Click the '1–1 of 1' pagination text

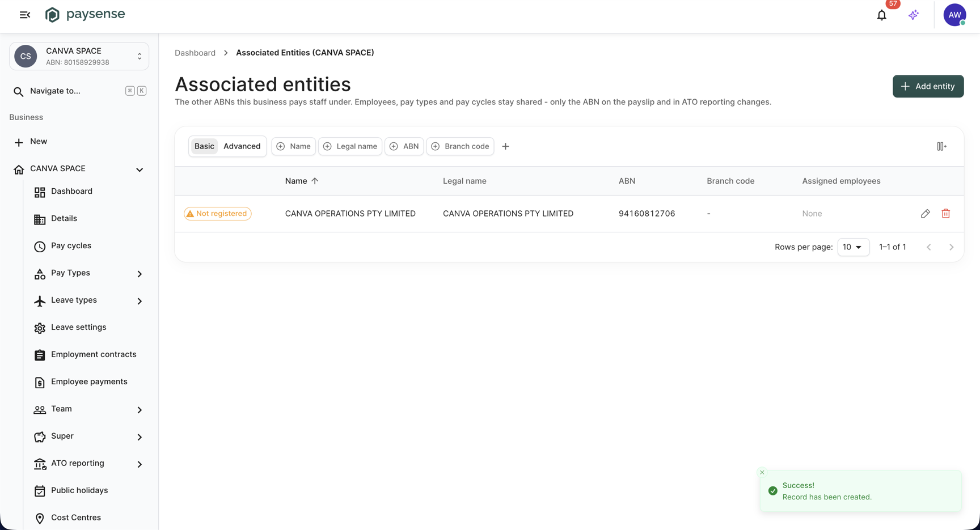tap(892, 247)
